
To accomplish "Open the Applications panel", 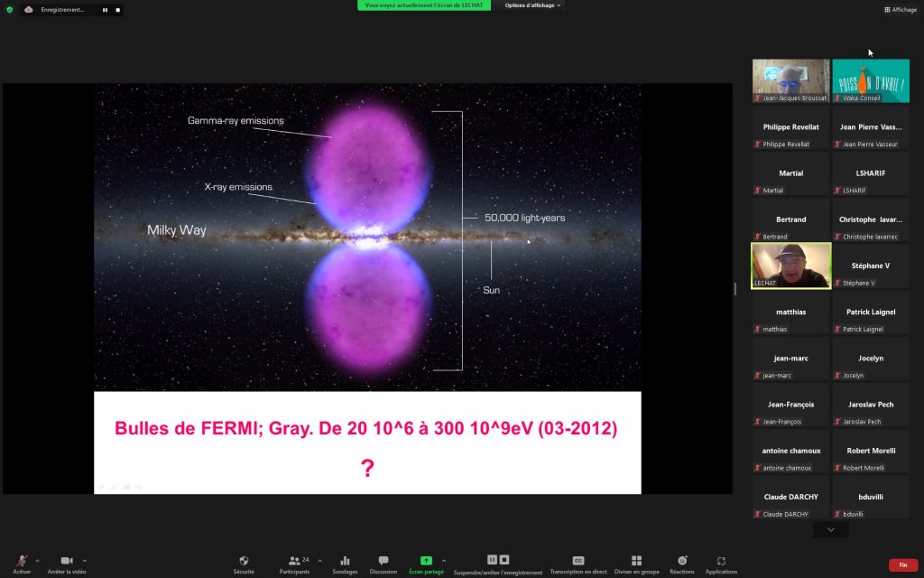I will click(721, 564).
